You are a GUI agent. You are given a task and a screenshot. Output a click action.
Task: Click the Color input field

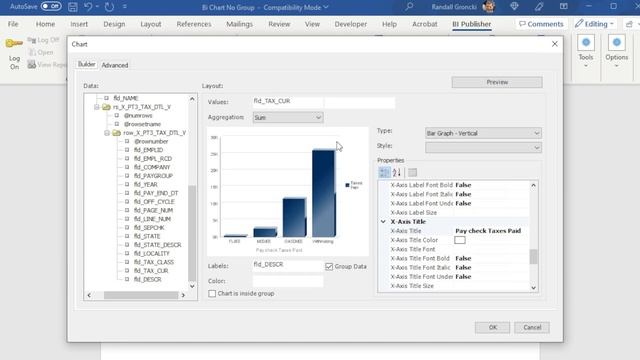click(288, 281)
